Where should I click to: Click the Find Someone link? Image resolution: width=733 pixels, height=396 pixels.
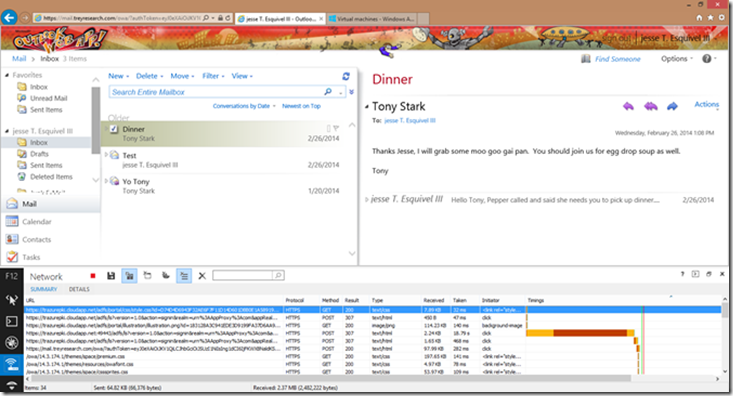618,59
